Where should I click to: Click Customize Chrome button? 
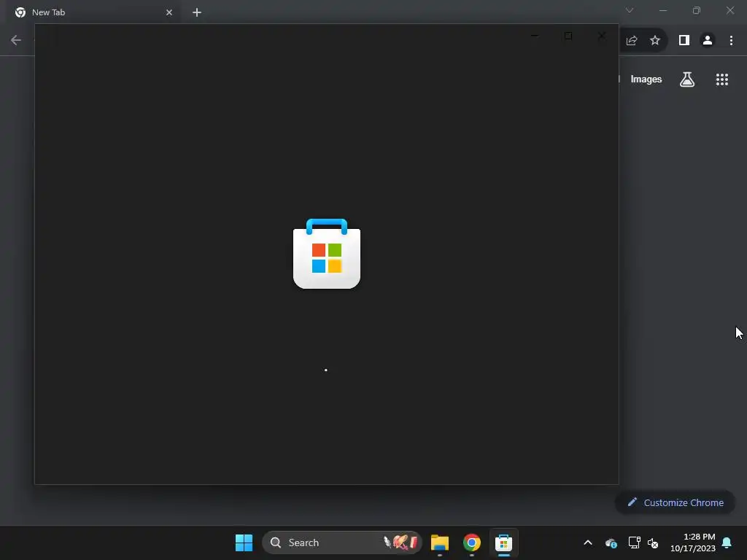(x=676, y=502)
